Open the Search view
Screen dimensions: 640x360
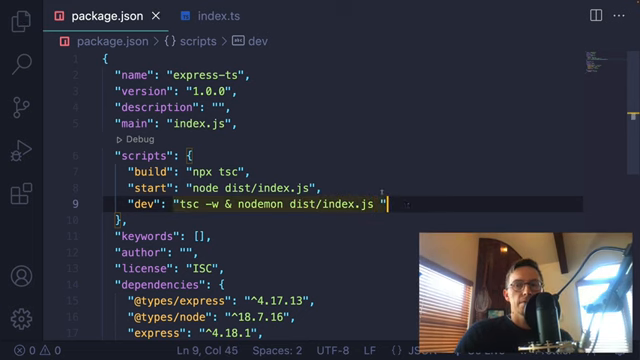click(21, 64)
